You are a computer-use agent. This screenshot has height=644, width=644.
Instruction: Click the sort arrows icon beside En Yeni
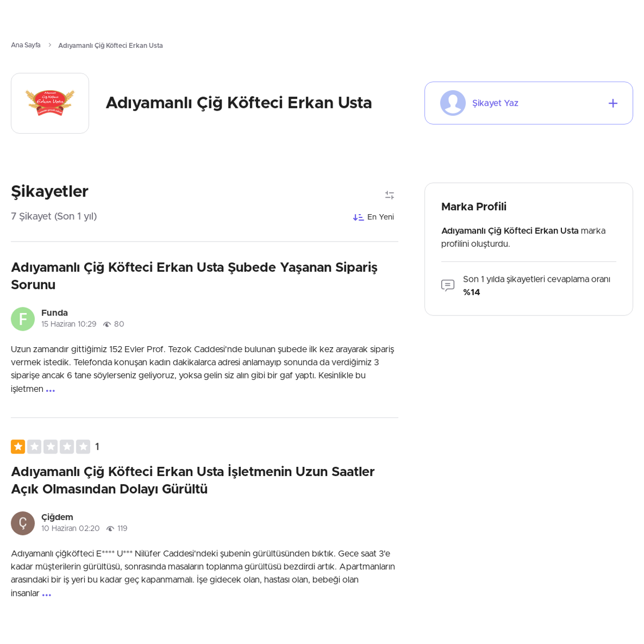(x=358, y=217)
